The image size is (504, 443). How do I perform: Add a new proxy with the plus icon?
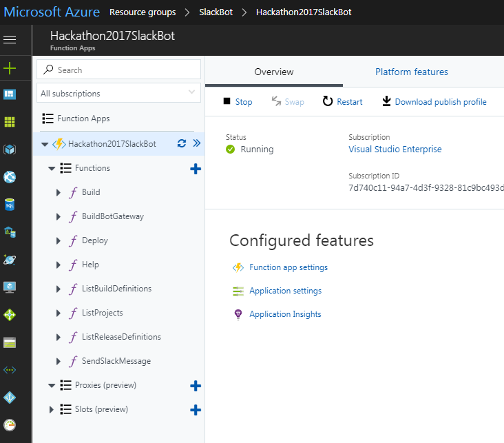tap(196, 386)
